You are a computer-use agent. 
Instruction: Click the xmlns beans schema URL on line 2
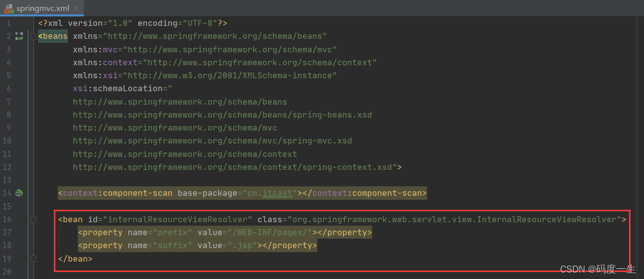215,36
